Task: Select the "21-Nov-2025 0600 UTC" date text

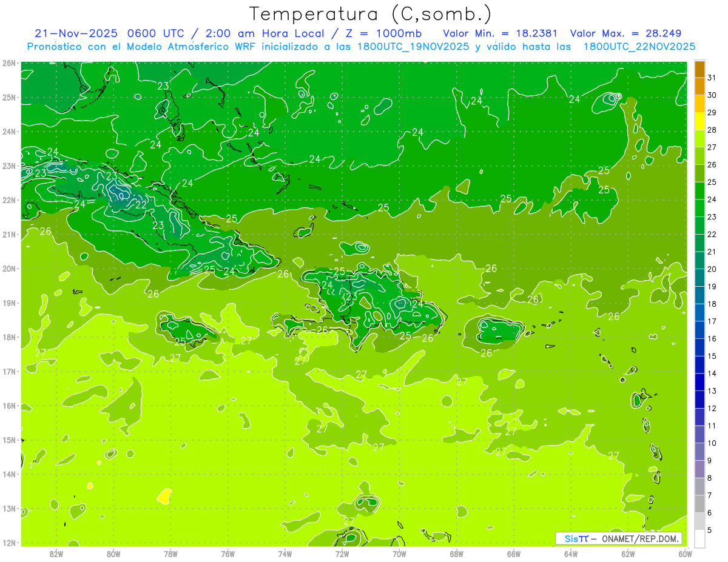Action: (110, 33)
